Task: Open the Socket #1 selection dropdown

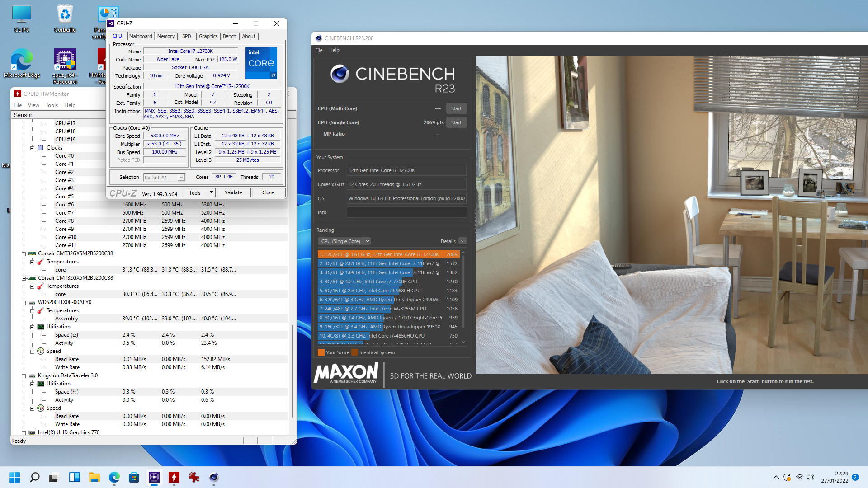Action: coord(181,178)
